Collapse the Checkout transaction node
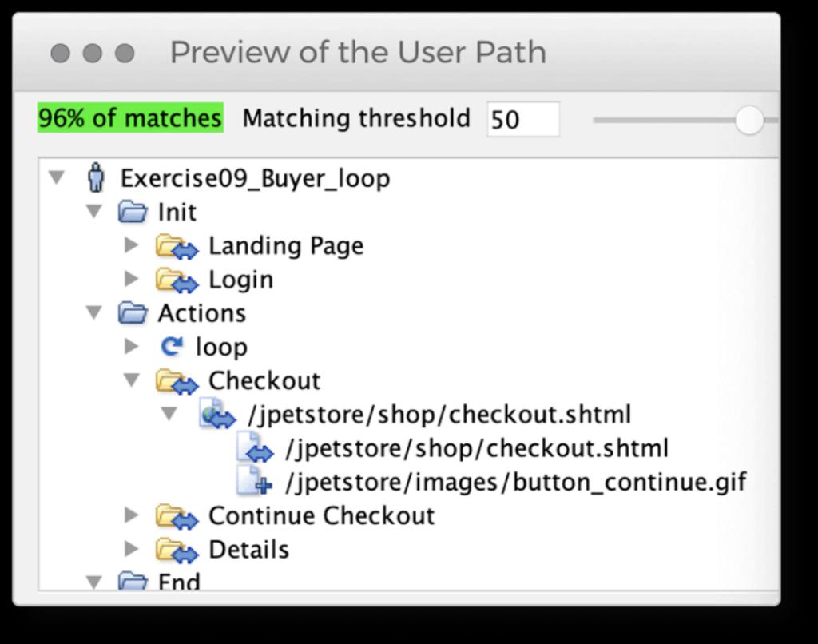 tap(133, 380)
